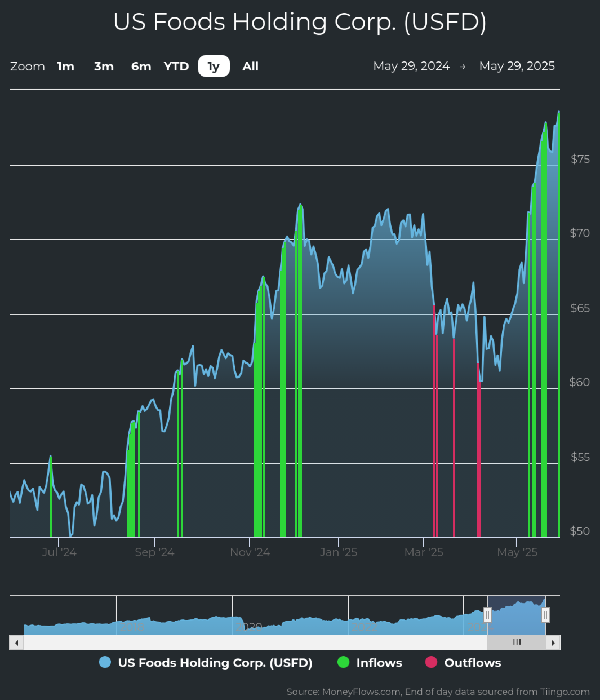Edit the May 29, 2024 start date
Screen dimensions: 600x700
tap(411, 66)
